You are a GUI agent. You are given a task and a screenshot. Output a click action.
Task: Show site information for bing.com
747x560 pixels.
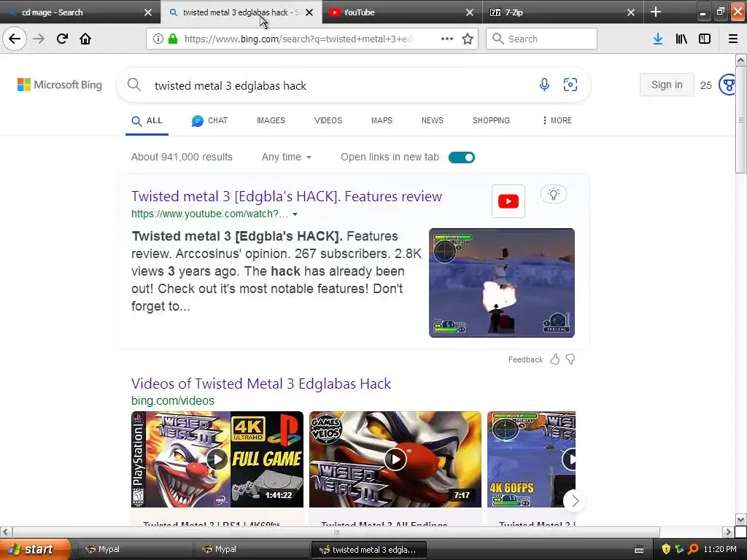(x=158, y=39)
